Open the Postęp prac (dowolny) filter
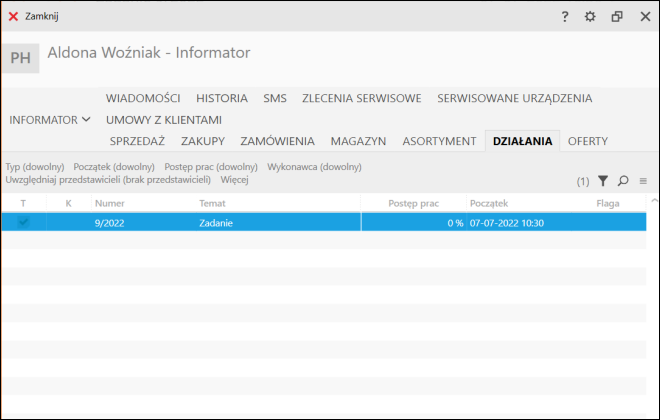 tap(211, 167)
